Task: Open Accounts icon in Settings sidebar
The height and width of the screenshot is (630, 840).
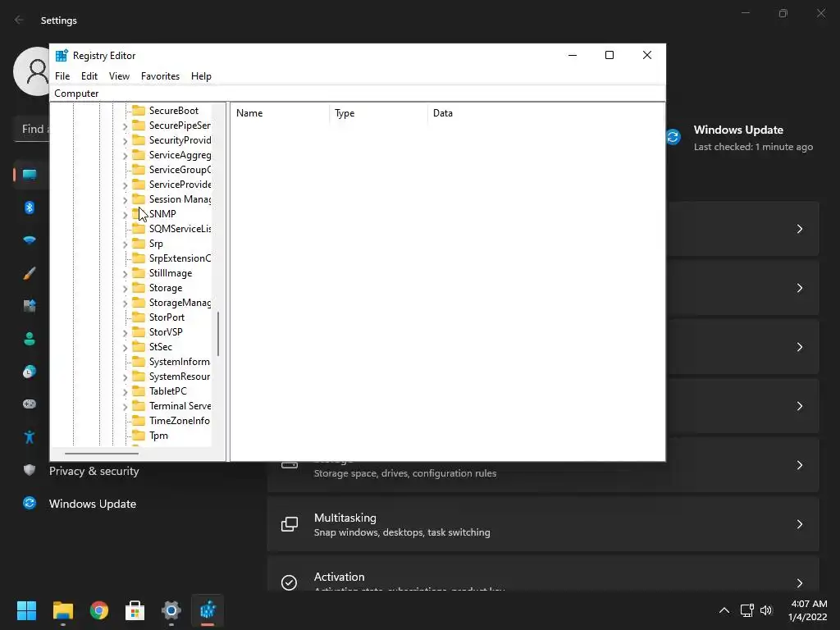Action: tap(30, 339)
